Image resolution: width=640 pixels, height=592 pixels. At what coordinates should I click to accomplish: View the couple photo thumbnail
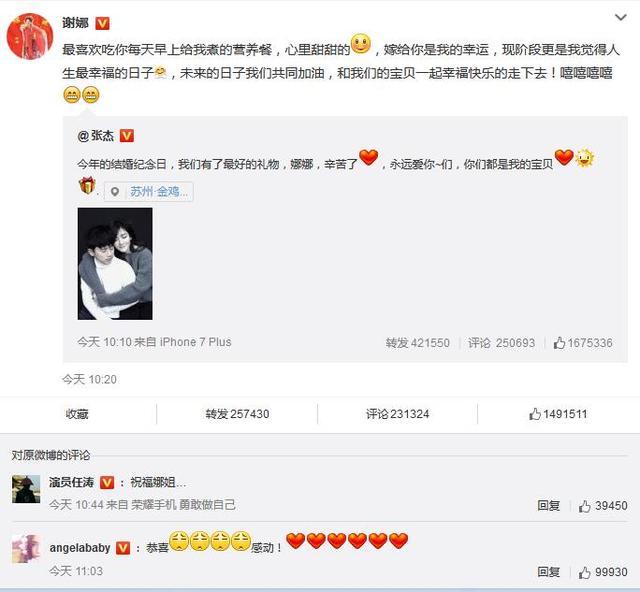pyautogui.click(x=115, y=264)
